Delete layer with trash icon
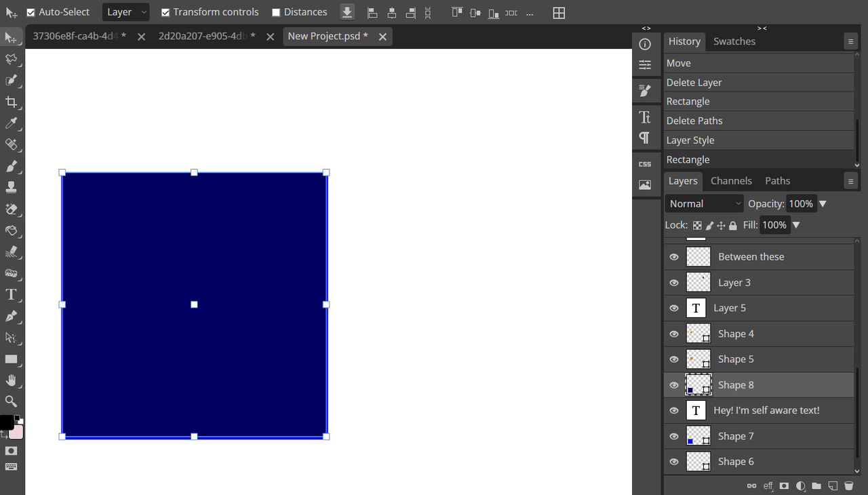 848,486
